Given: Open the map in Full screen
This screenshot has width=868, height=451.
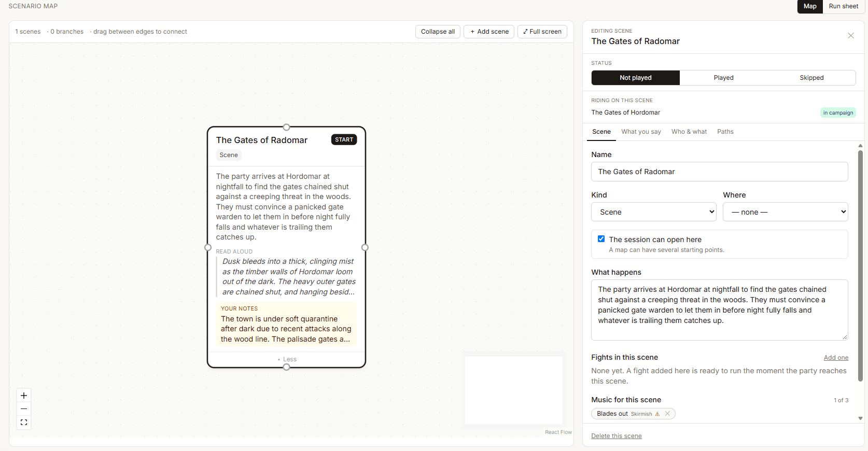Looking at the screenshot, I should [542, 32].
